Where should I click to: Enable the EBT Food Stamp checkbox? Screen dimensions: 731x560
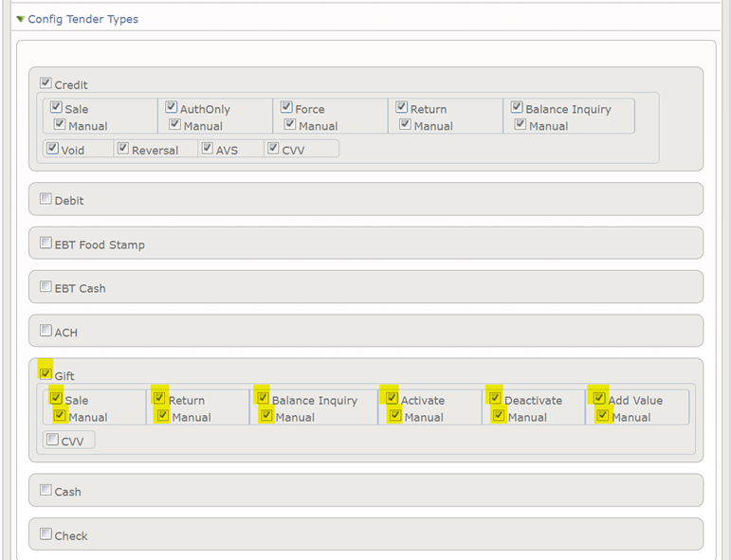pyautogui.click(x=46, y=244)
